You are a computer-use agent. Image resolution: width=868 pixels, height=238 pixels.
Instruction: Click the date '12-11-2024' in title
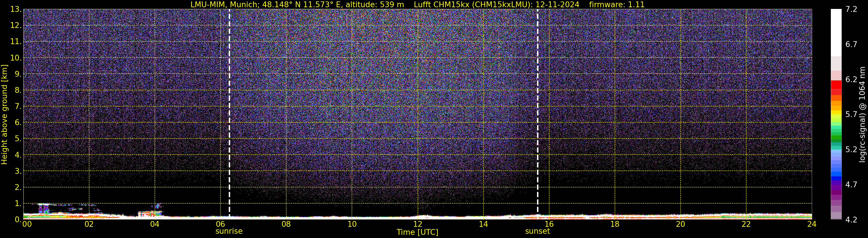click(x=557, y=4)
